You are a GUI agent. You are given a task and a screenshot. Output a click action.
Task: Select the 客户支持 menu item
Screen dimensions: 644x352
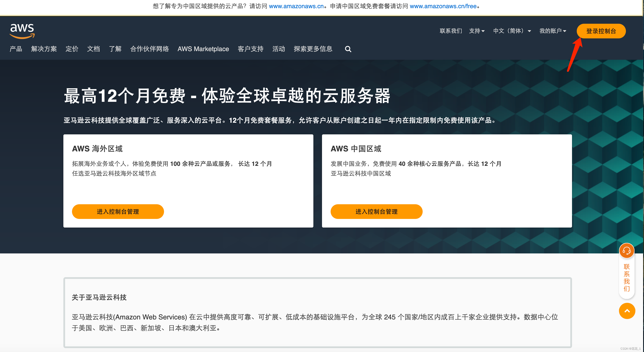tap(251, 49)
